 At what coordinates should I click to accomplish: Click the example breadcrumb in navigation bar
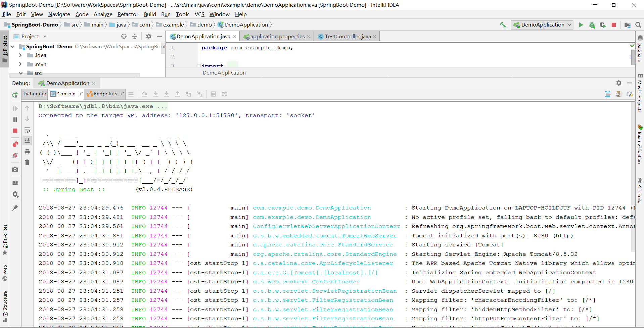coord(170,25)
